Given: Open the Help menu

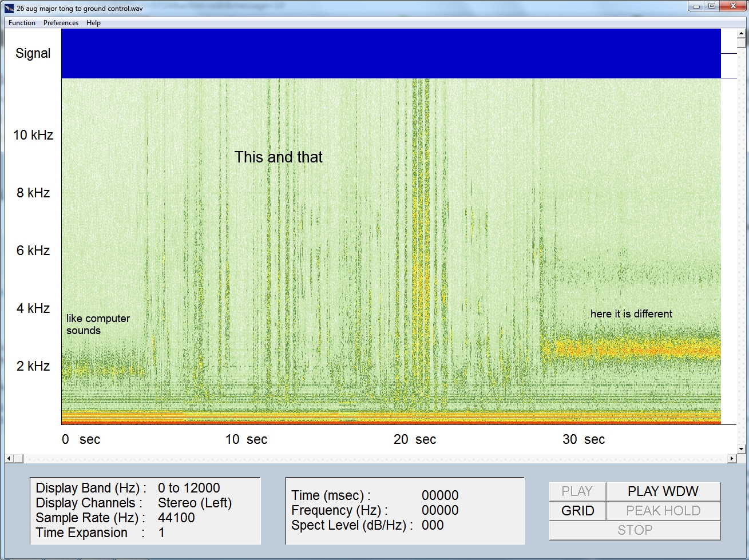Looking at the screenshot, I should tap(93, 23).
